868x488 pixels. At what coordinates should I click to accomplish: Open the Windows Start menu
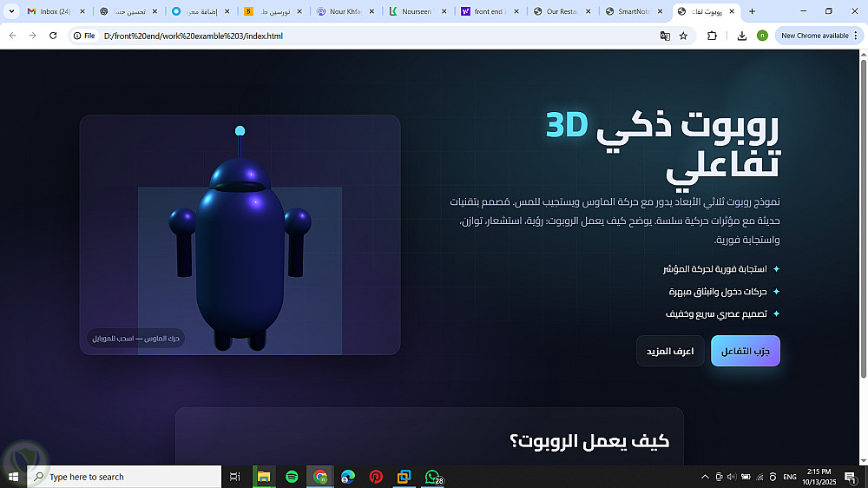(13, 477)
